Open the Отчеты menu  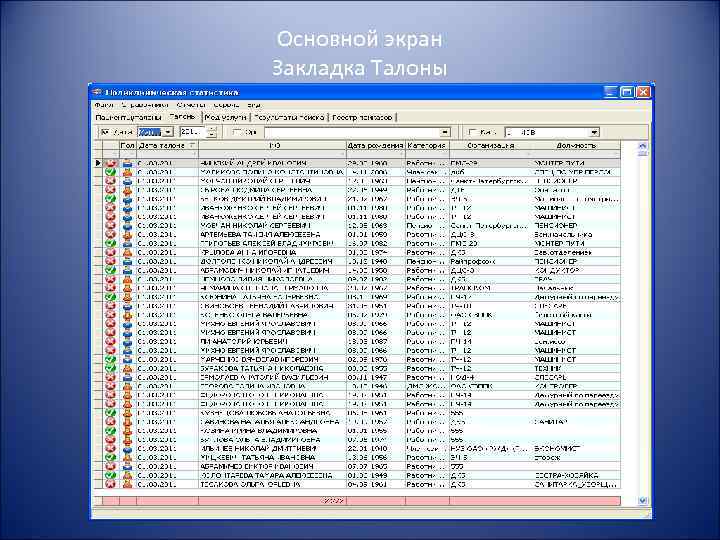click(x=191, y=105)
